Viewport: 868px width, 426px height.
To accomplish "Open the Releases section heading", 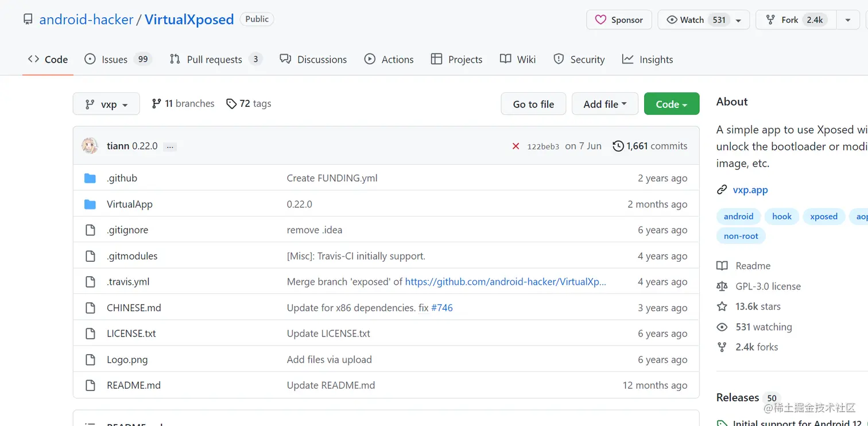I will click(x=738, y=397).
